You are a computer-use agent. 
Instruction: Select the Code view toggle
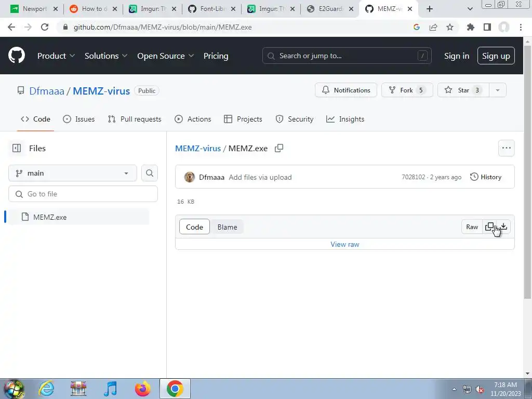click(x=194, y=227)
